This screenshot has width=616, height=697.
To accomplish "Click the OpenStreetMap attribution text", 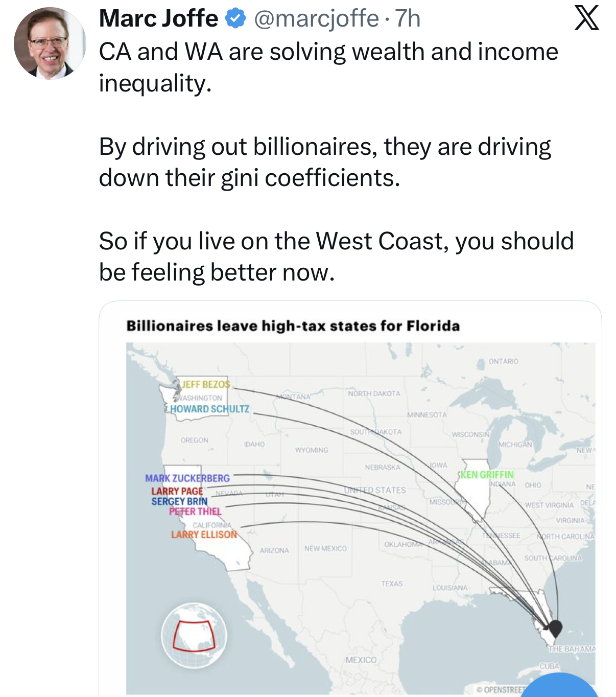I will pos(501,689).
